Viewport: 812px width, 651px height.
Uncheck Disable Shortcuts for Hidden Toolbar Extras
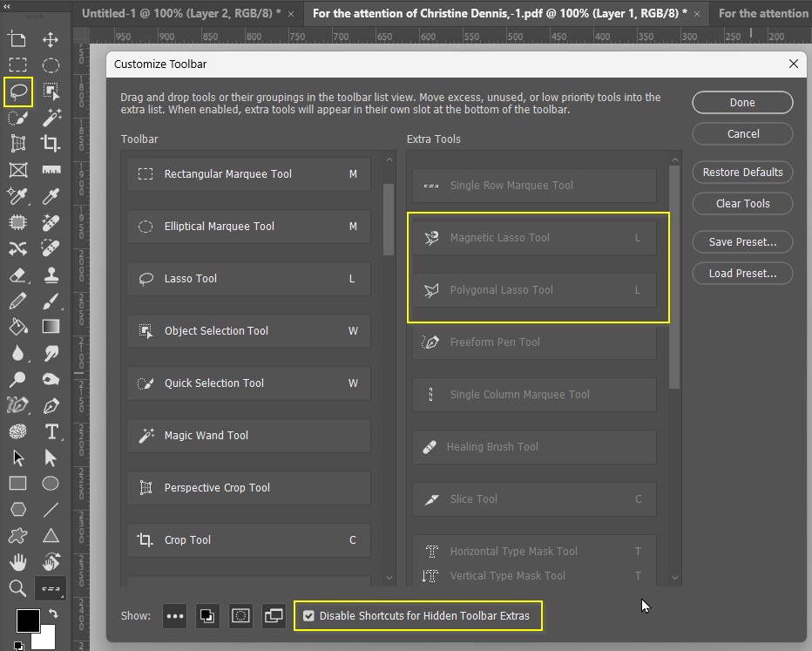coord(309,616)
